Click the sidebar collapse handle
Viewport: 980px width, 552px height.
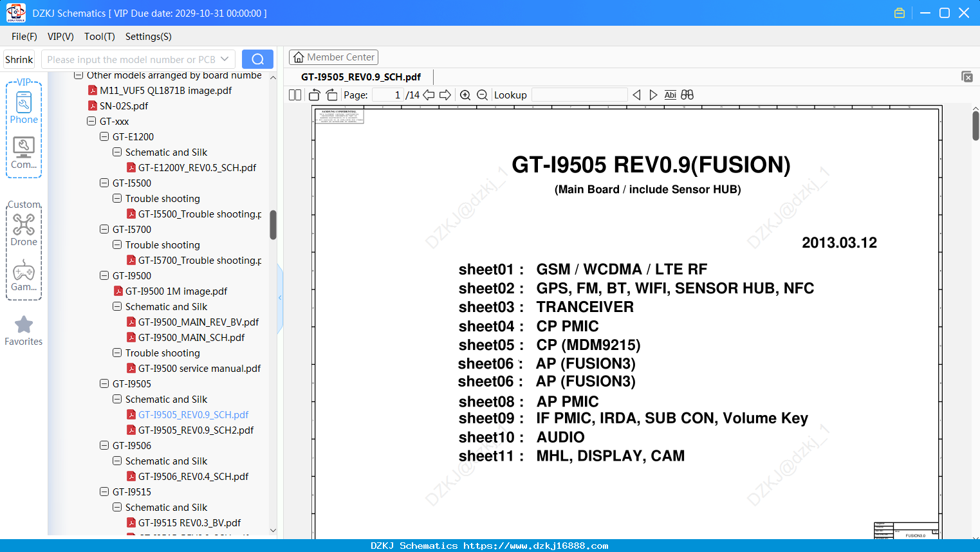pyautogui.click(x=280, y=298)
